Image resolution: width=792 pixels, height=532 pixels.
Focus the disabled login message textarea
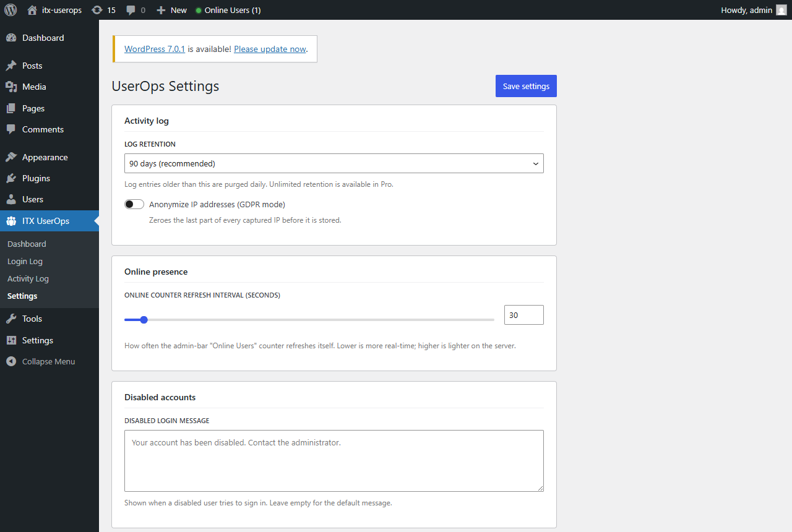tap(334, 461)
